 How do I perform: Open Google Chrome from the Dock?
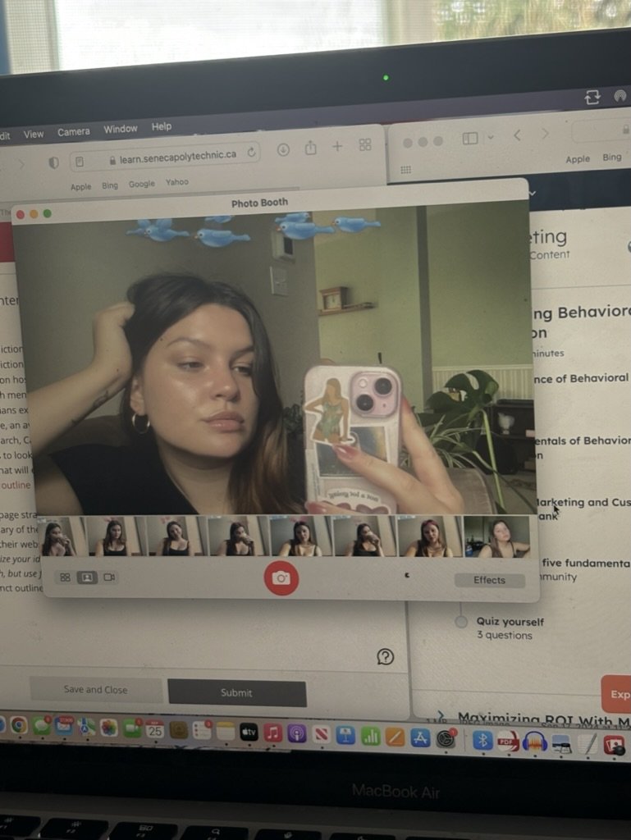[x=18, y=725]
